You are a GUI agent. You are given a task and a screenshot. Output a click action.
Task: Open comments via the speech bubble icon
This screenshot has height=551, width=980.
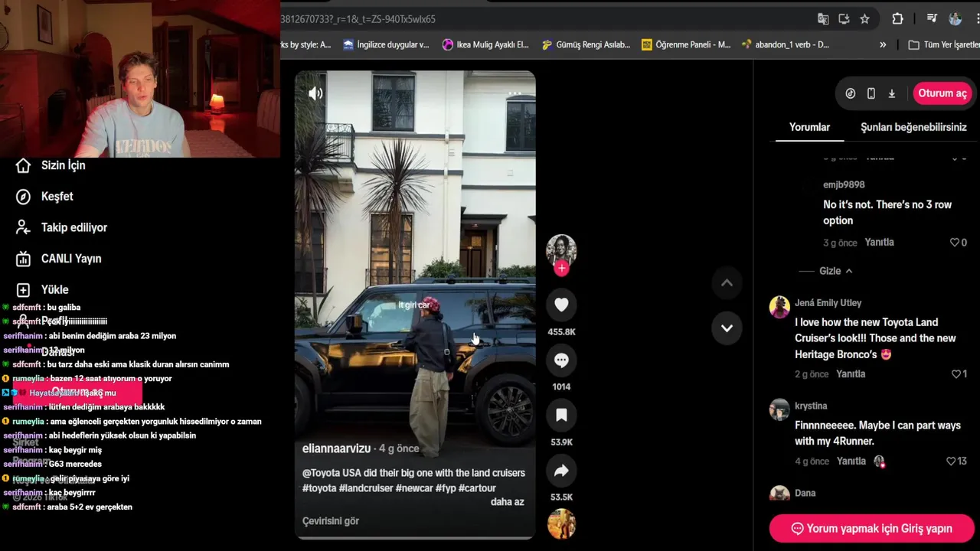561,360
